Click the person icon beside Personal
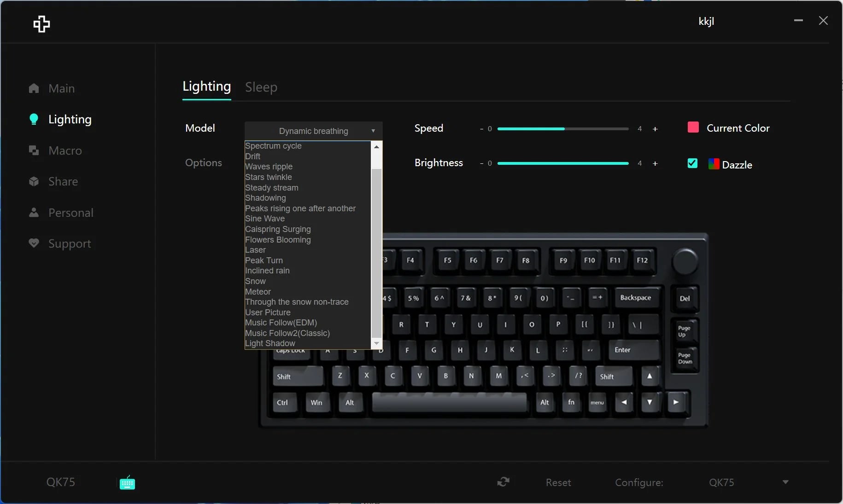 click(x=34, y=212)
